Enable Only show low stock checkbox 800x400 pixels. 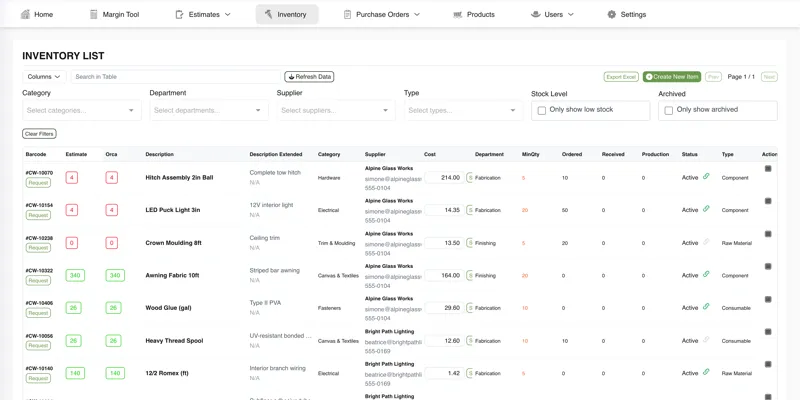(542, 110)
